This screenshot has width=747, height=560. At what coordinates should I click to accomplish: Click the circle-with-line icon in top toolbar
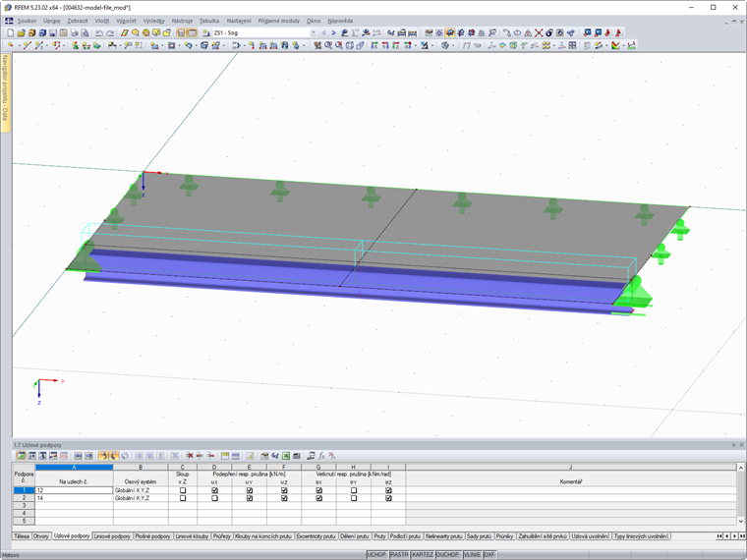pyautogui.click(x=517, y=32)
